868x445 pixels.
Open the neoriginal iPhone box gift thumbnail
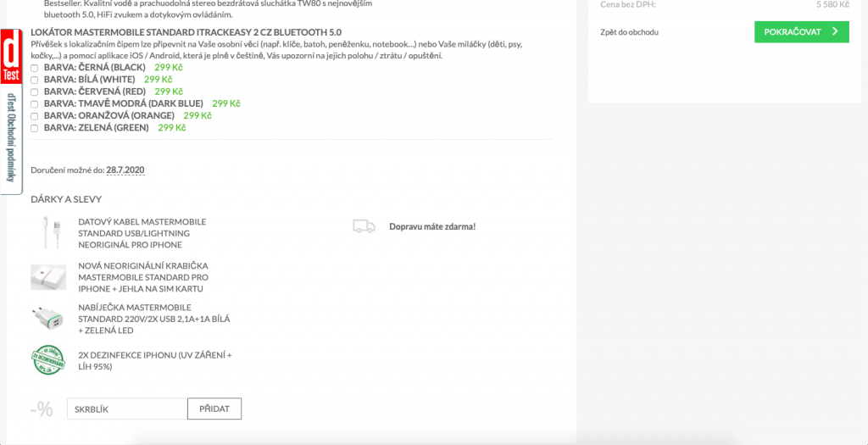[x=48, y=276]
